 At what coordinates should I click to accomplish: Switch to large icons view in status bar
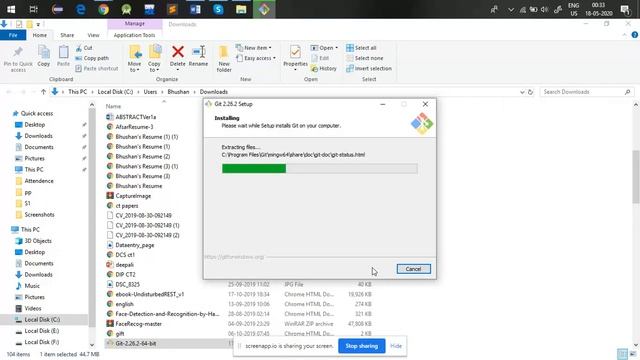pyautogui.click(x=633, y=354)
